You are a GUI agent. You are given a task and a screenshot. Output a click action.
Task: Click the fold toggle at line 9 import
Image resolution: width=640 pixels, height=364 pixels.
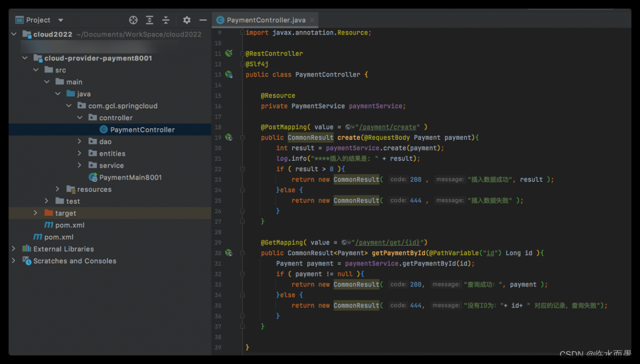pos(242,32)
